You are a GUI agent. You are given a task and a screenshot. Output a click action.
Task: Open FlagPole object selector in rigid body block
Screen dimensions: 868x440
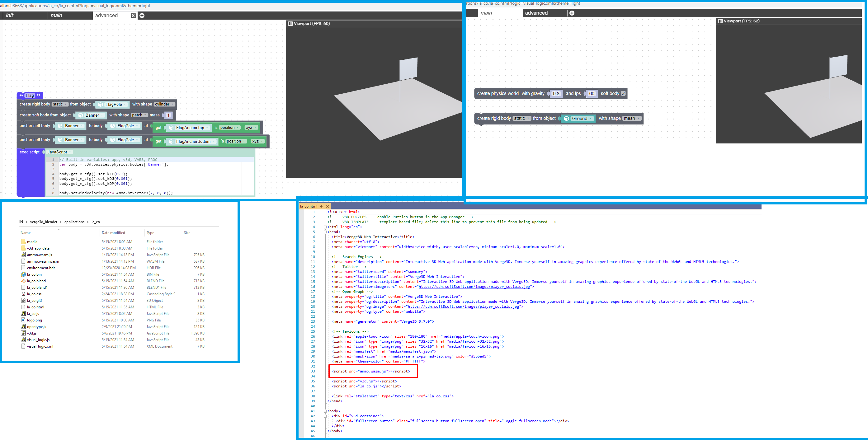112,105
